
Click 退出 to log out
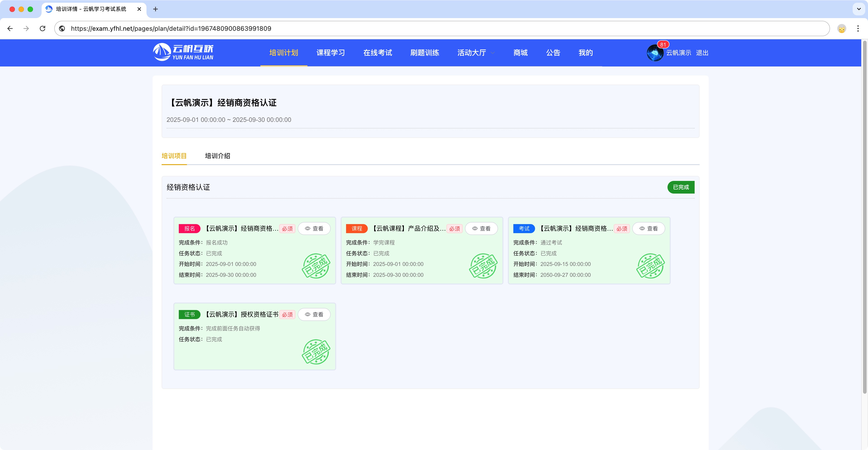click(x=702, y=53)
